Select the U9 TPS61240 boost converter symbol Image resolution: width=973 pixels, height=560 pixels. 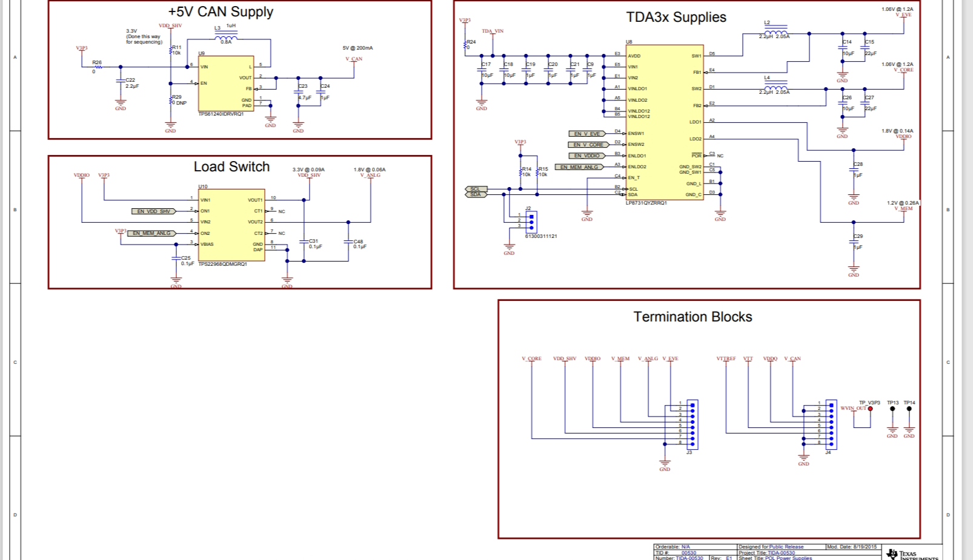tap(225, 84)
